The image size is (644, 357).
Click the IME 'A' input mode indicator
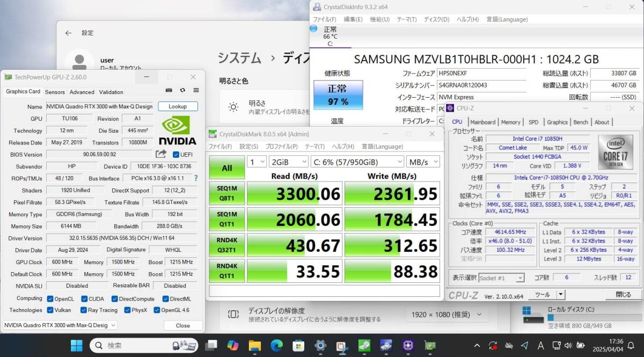coord(540,345)
